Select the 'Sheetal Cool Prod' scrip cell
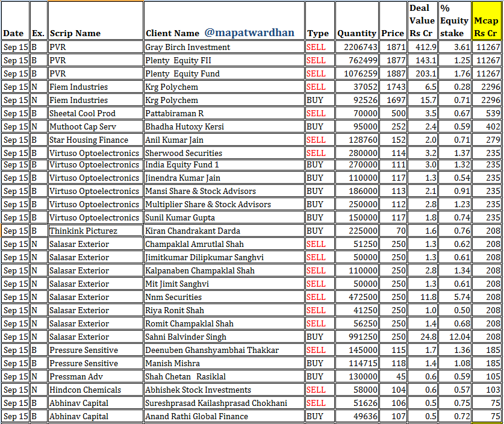 point(96,113)
